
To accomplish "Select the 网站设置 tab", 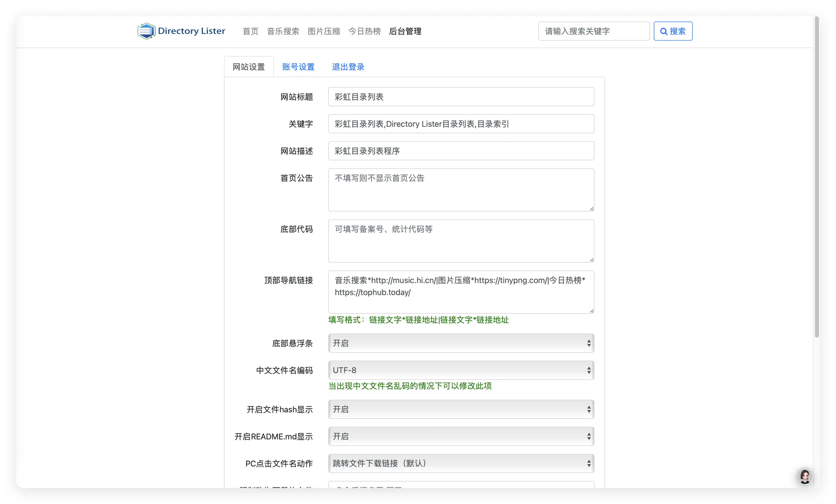I will [x=249, y=67].
